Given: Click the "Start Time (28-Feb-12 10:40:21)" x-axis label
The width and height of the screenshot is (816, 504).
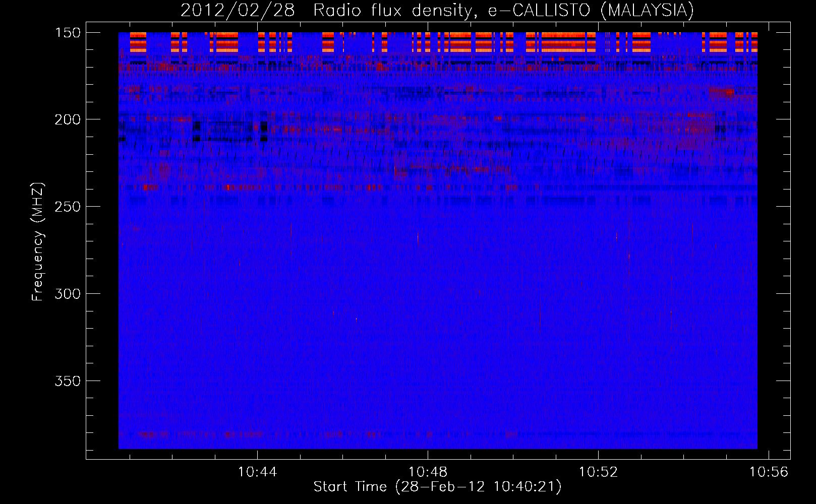Looking at the screenshot, I should coord(437,487).
